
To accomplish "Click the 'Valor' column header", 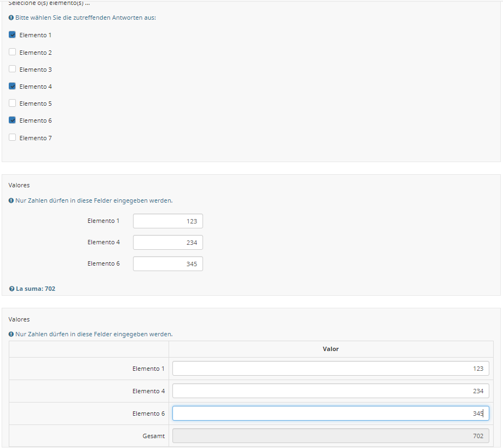I will point(331,349).
